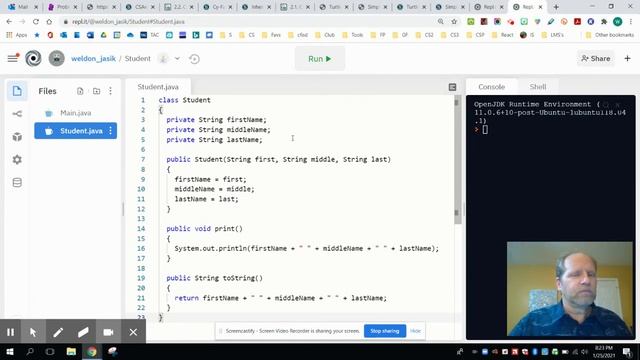This screenshot has height=360, width=640.
Task: Select Student.java in file tree
Action: pos(76,131)
